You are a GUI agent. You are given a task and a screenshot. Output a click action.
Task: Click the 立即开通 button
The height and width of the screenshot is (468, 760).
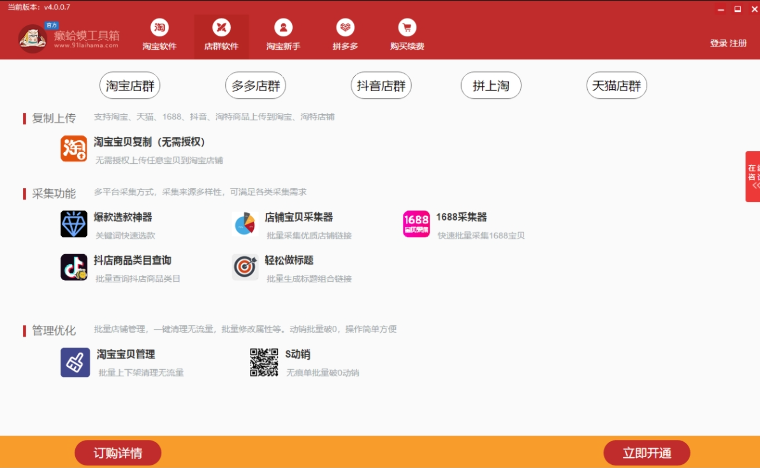pyautogui.click(x=647, y=453)
